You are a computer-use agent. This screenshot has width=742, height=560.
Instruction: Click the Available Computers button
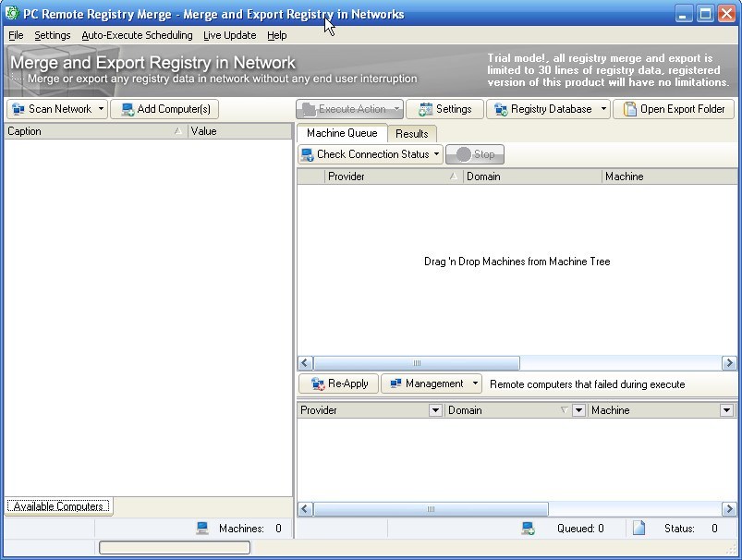pos(57,505)
